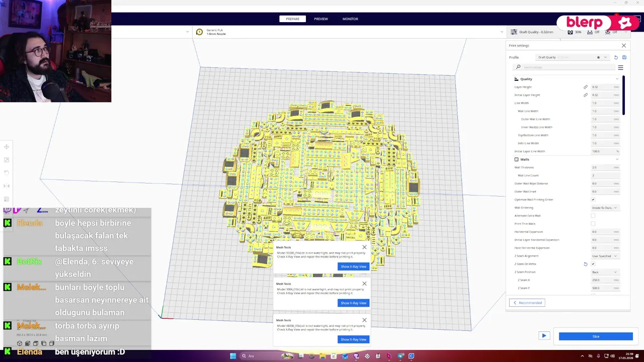Open the Z Seam Position dropdown
This screenshot has height=362, width=644.
point(605,272)
